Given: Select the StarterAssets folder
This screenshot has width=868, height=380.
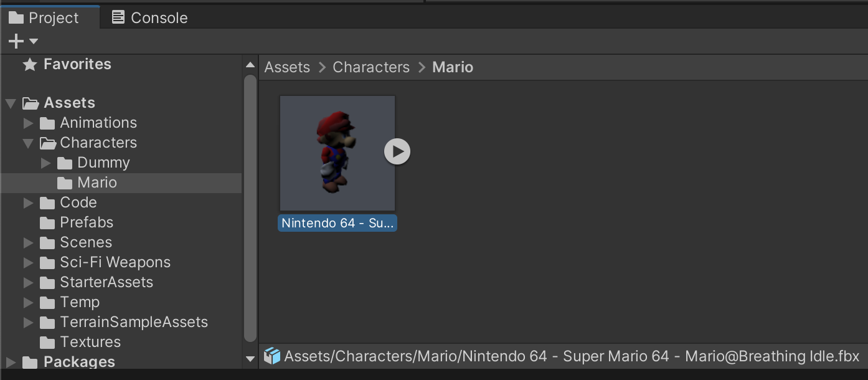Looking at the screenshot, I should coord(106,282).
